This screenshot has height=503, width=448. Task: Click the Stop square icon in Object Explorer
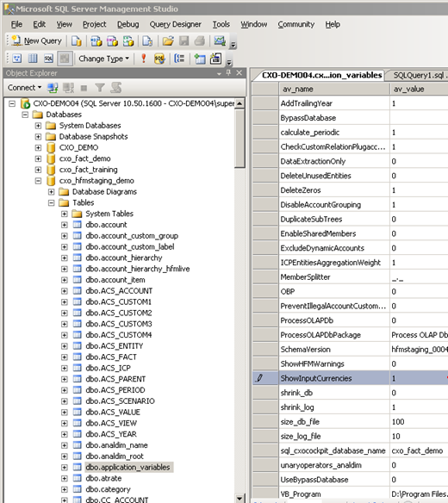[84, 88]
